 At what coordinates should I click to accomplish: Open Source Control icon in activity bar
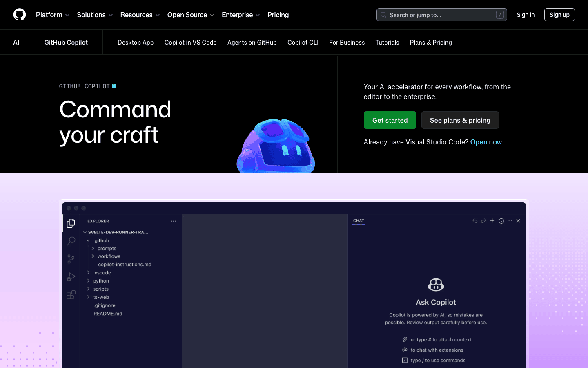[x=71, y=259]
